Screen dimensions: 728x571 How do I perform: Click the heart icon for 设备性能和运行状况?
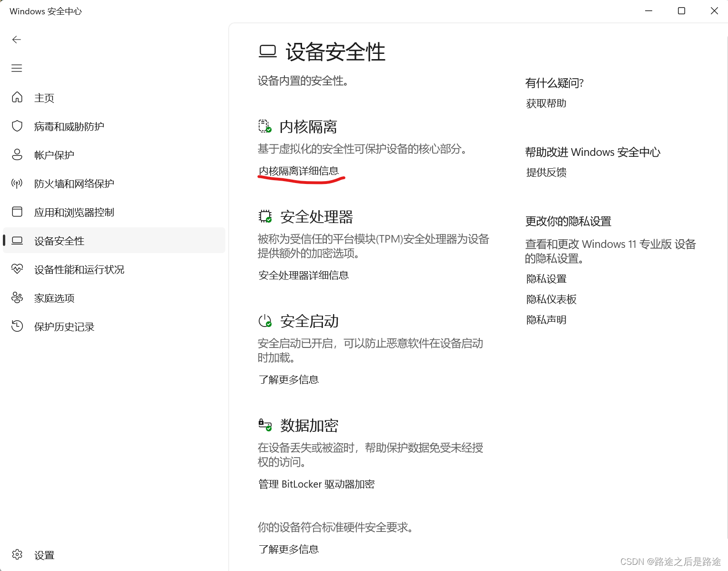click(17, 269)
